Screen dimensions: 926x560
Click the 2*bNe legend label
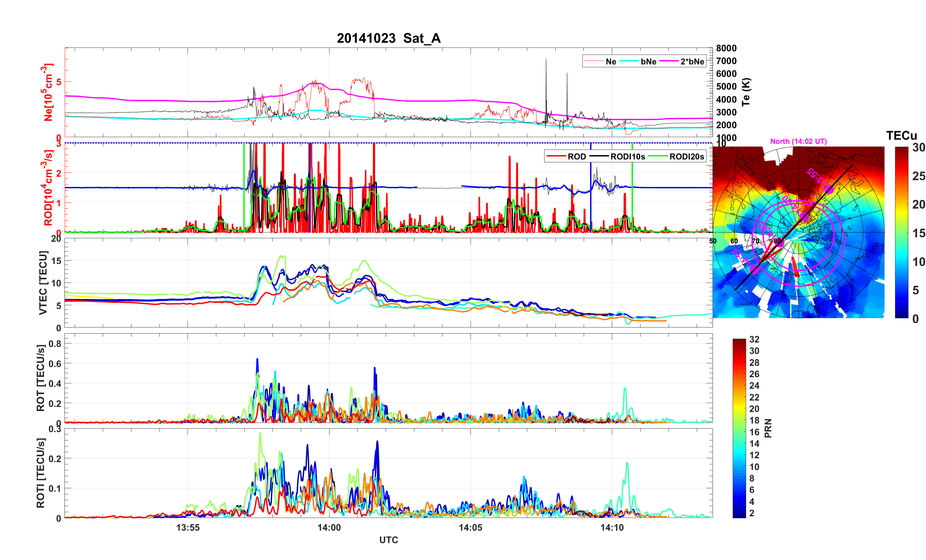[692, 62]
